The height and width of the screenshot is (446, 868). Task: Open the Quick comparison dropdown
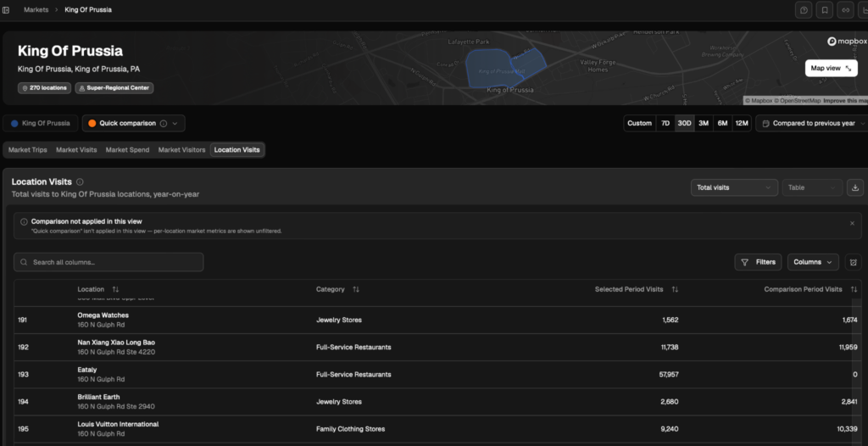133,123
